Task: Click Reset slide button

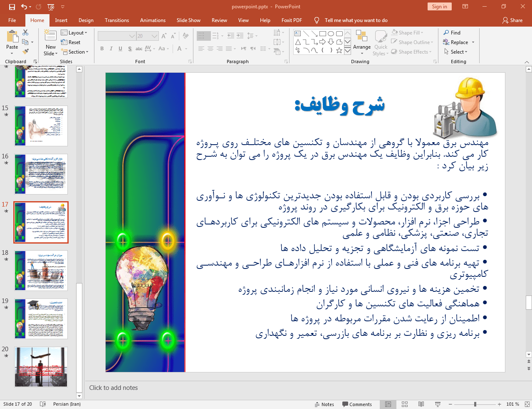Action: point(71,42)
